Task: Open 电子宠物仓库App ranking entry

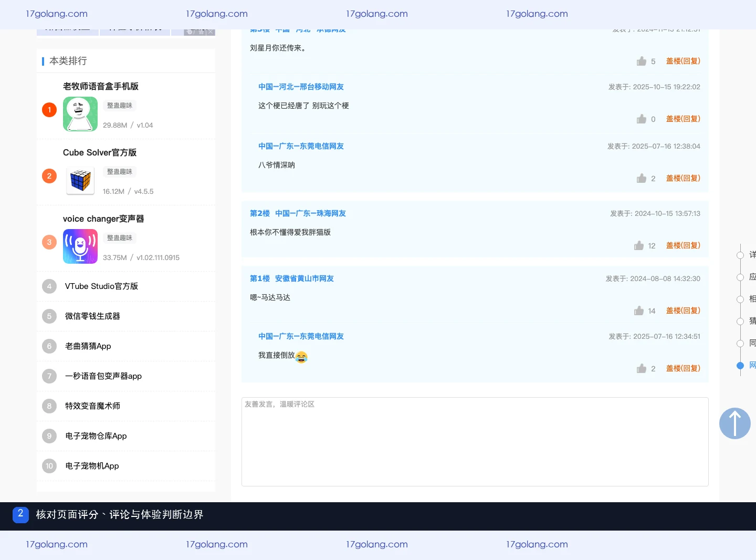Action: click(x=96, y=436)
